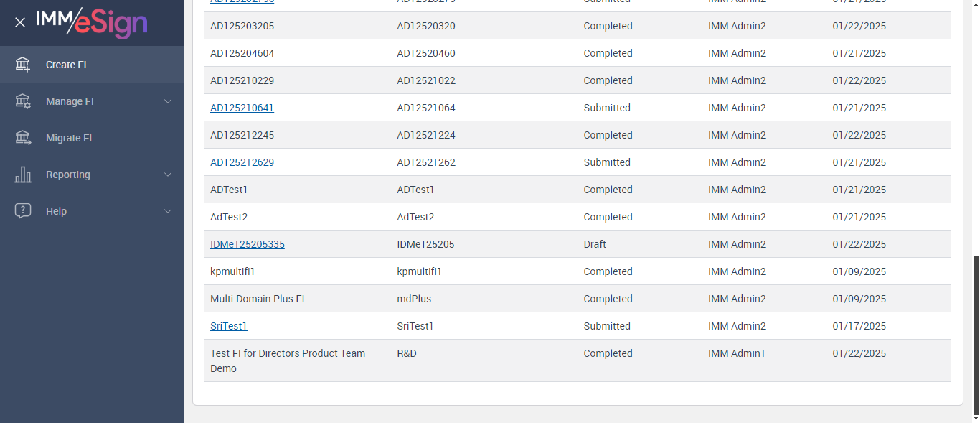This screenshot has width=980, height=423.
Task: Click the Migrate FI bank arrow icon
Action: click(x=23, y=138)
